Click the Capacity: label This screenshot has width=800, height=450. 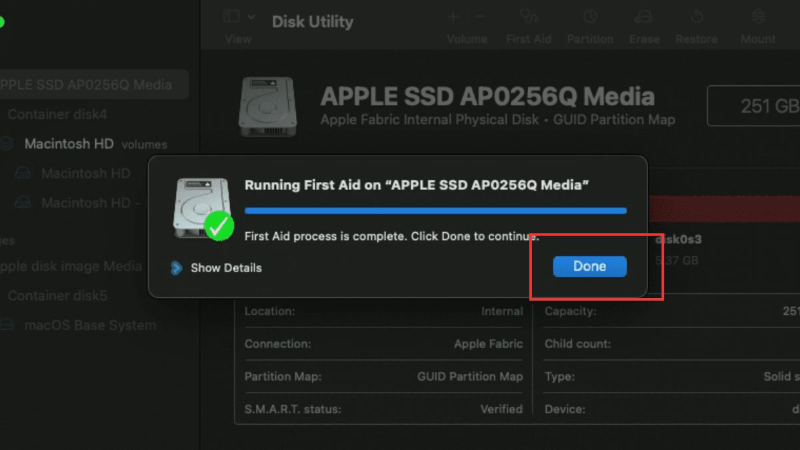(x=570, y=311)
